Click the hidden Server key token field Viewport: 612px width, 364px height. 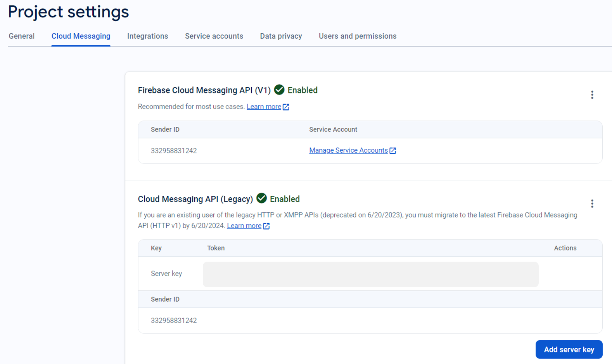(370, 274)
